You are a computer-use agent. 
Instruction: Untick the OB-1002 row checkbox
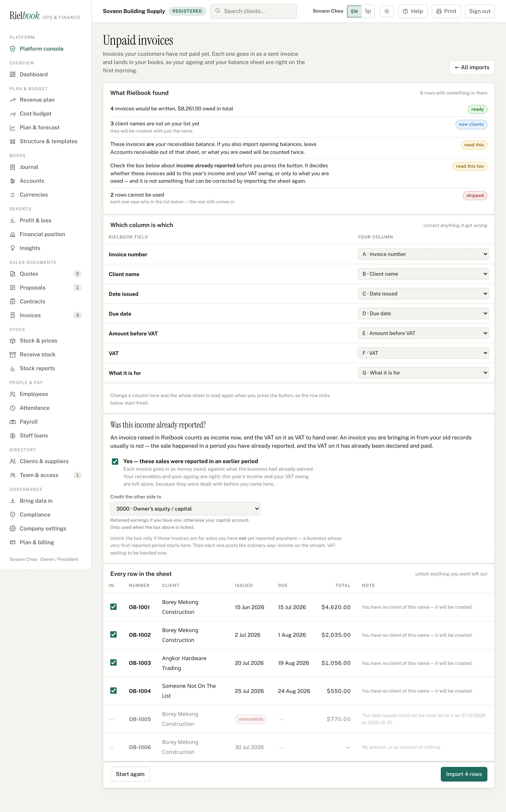[x=113, y=635]
